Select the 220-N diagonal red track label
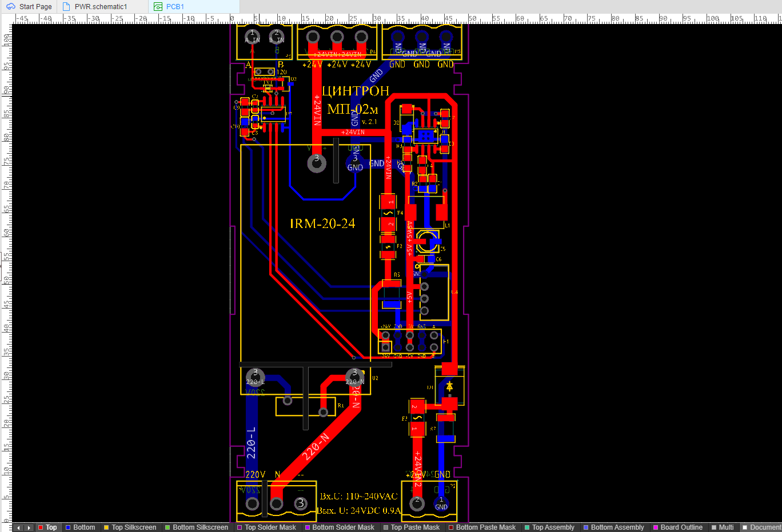 tap(316, 447)
